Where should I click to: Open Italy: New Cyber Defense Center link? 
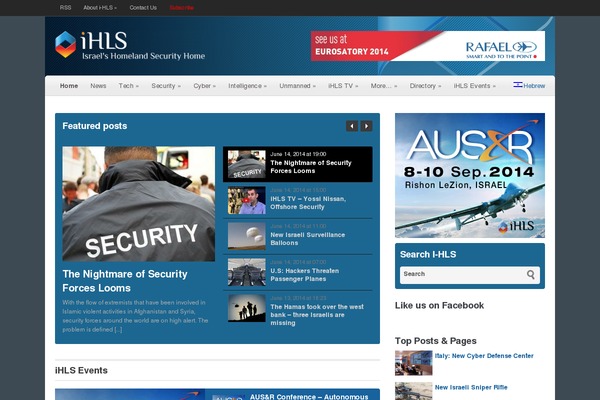point(484,356)
